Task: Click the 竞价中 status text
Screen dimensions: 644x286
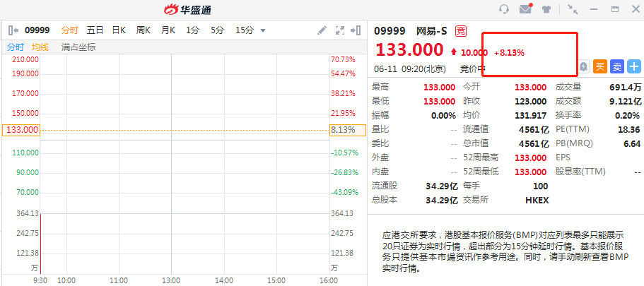Action: [x=473, y=69]
